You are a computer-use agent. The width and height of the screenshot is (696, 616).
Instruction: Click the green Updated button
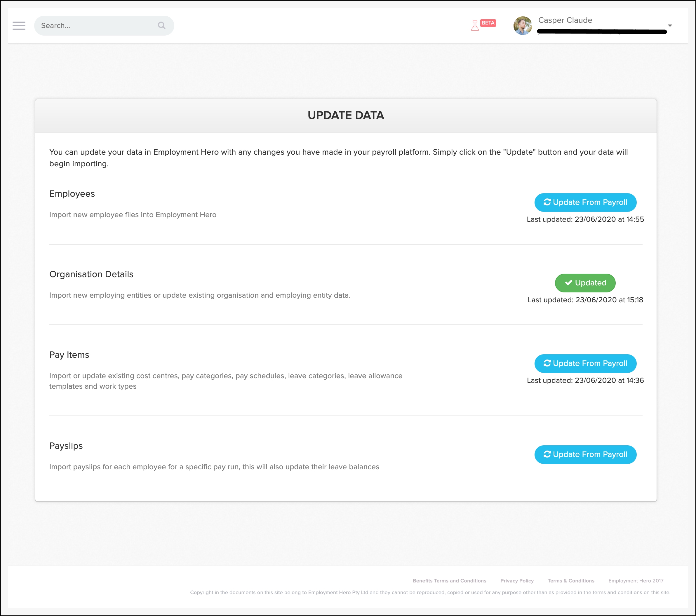(x=585, y=283)
